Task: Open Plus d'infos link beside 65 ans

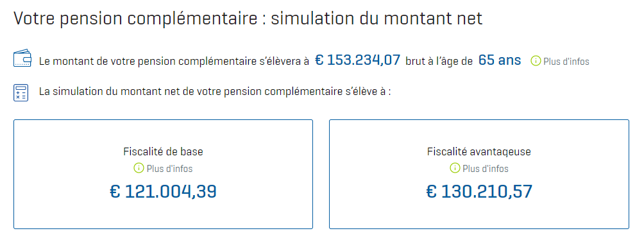Action: [566, 62]
